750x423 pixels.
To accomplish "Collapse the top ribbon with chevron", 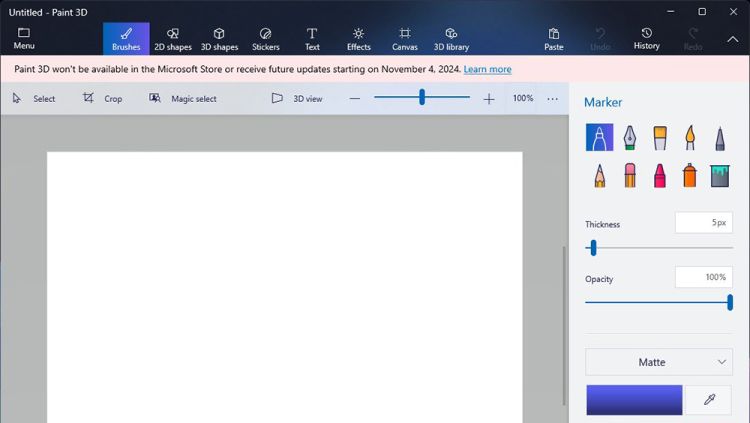I will [733, 39].
